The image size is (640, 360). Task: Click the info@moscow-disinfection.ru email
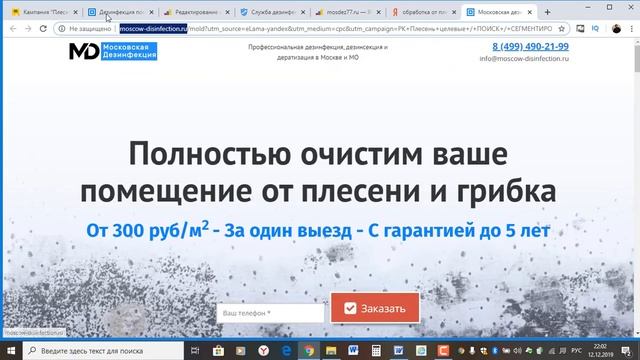[x=524, y=58]
